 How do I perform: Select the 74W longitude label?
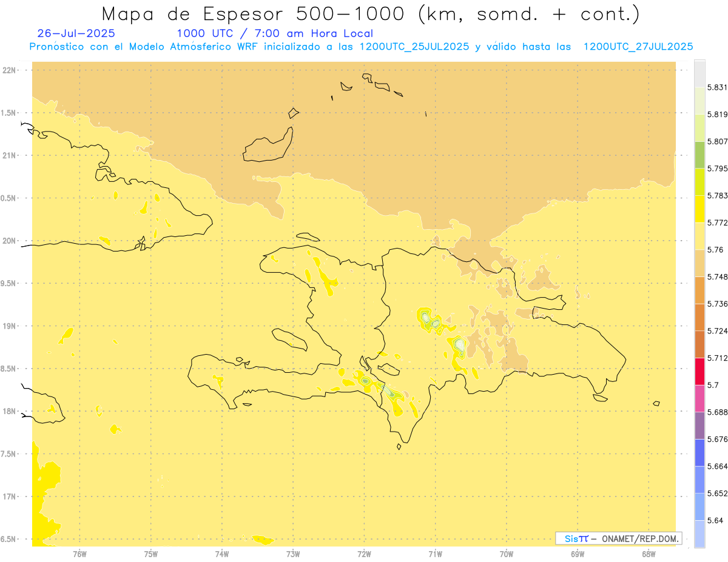pos(222,554)
